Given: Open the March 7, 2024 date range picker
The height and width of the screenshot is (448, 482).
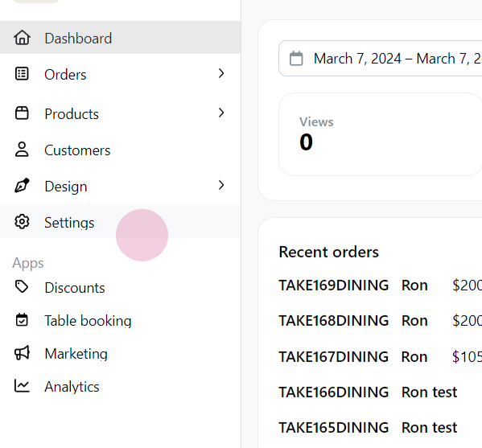Looking at the screenshot, I should (381, 59).
